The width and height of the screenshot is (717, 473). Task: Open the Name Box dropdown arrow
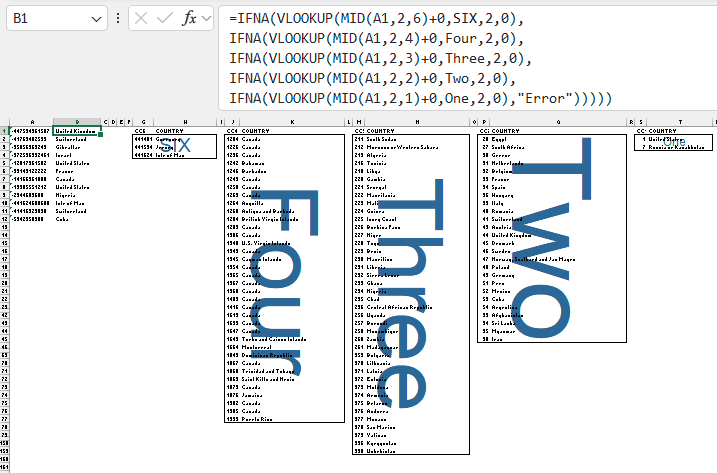click(x=96, y=18)
